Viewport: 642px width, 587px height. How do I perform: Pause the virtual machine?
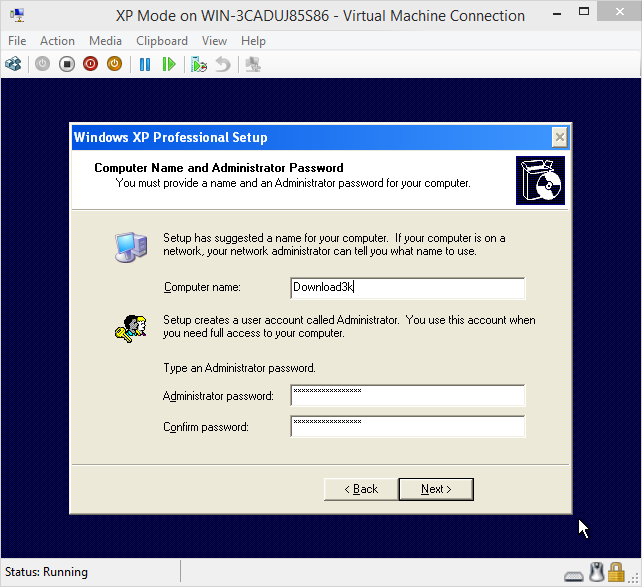click(x=145, y=65)
